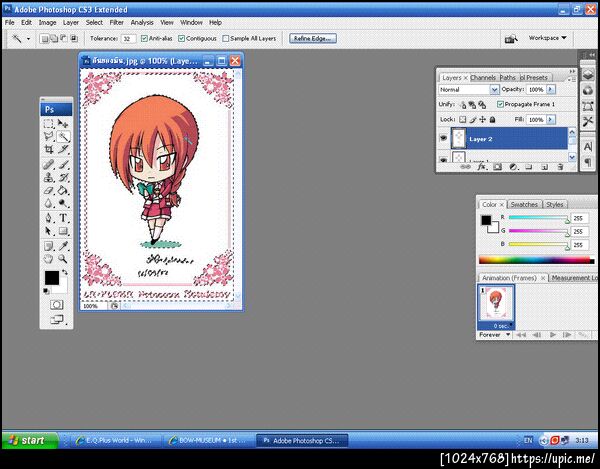Click the Refine Edge button

coord(313,38)
